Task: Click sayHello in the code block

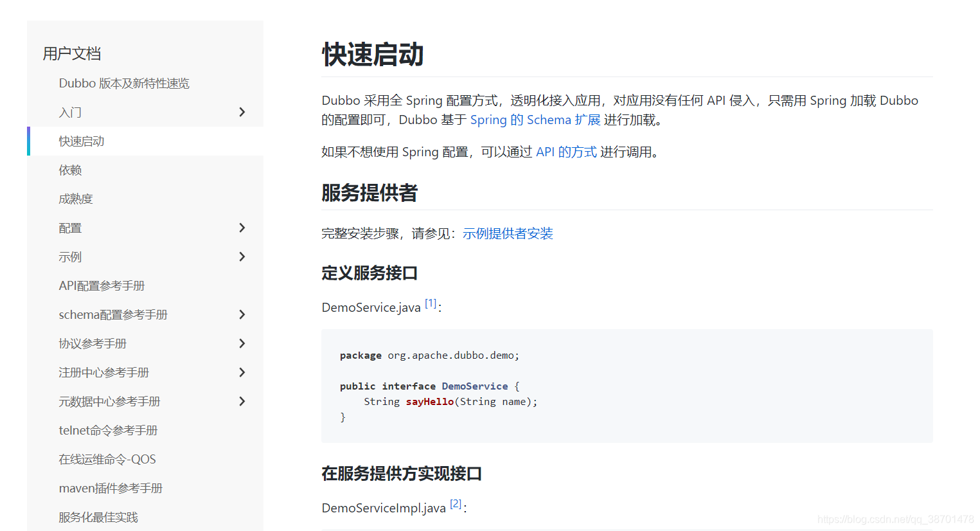Action: 430,402
